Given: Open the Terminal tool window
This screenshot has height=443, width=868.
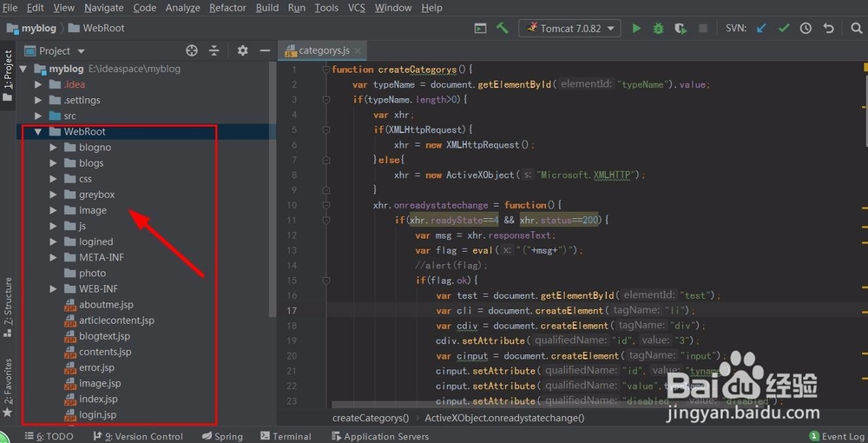Looking at the screenshot, I should tap(286, 436).
